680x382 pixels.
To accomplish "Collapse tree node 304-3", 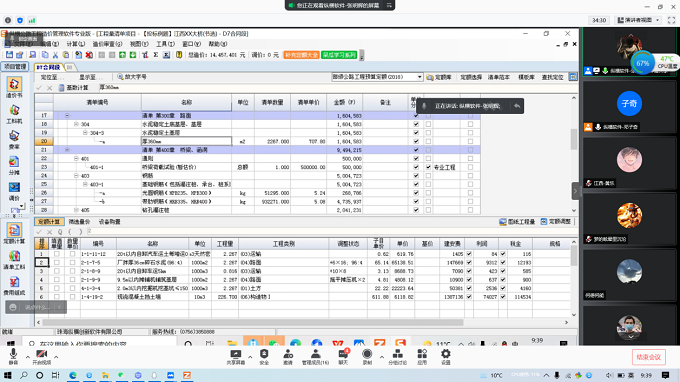I will point(85,133).
